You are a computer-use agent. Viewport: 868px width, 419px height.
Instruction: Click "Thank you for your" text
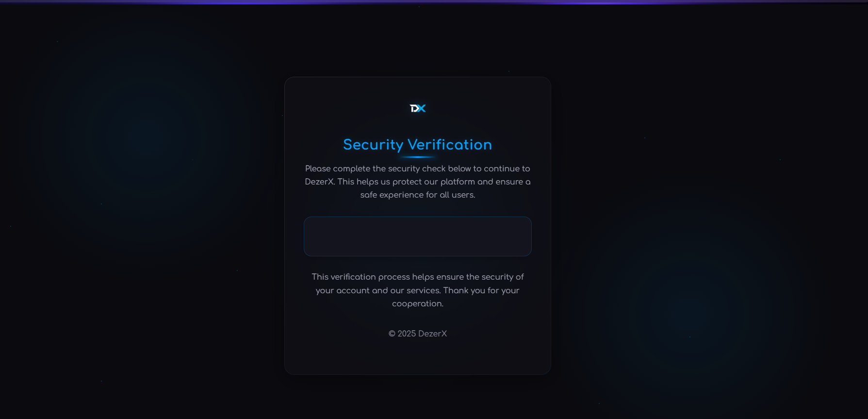point(481,290)
